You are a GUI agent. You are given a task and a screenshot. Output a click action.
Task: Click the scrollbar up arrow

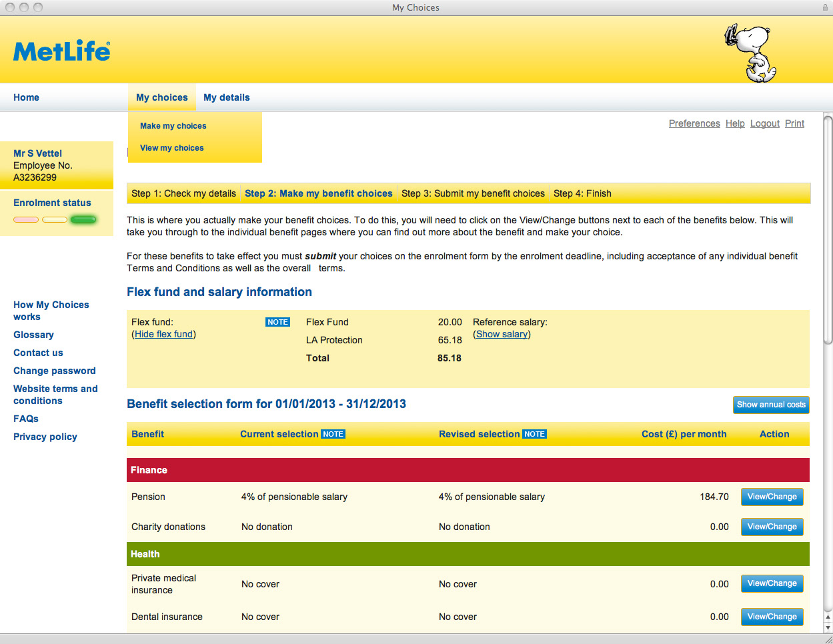point(828,617)
